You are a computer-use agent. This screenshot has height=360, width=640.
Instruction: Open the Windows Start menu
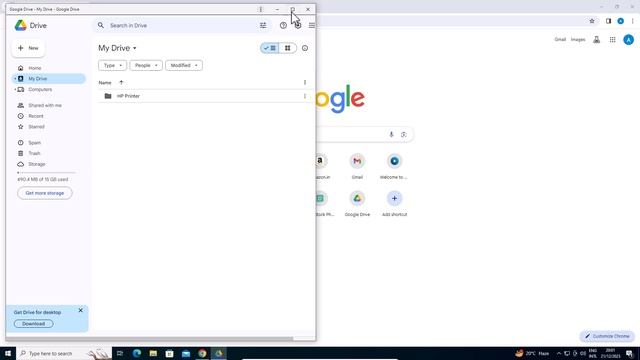coord(8,353)
